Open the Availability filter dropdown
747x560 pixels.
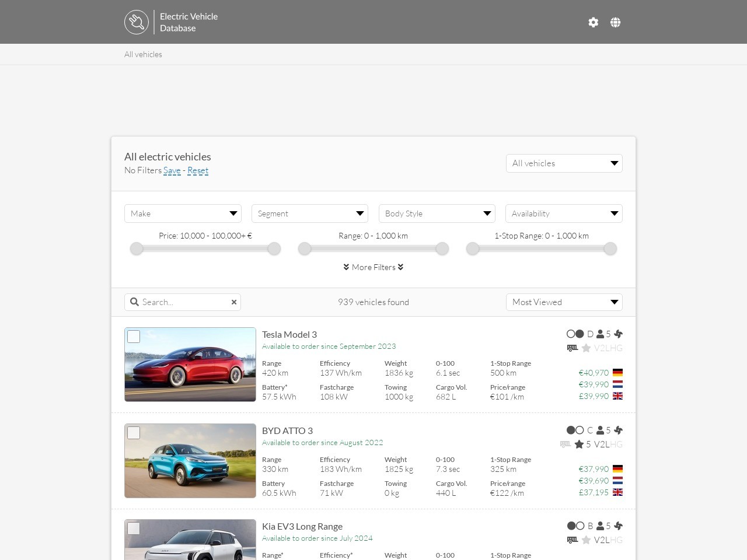(564, 213)
